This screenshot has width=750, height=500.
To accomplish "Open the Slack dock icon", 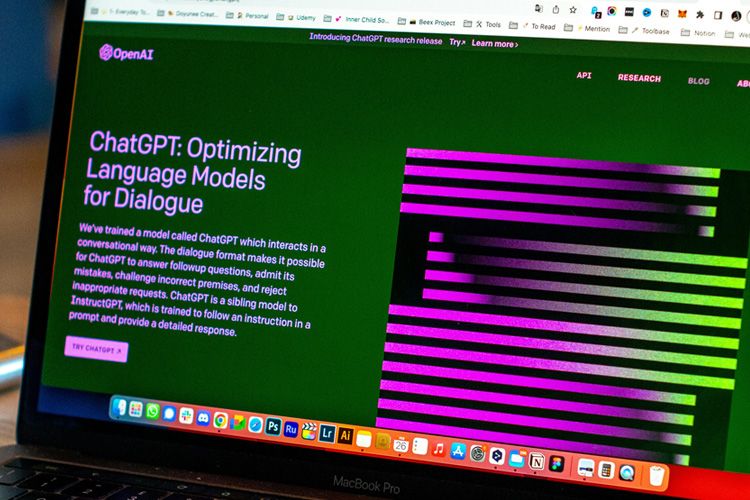I will pyautogui.click(x=186, y=416).
